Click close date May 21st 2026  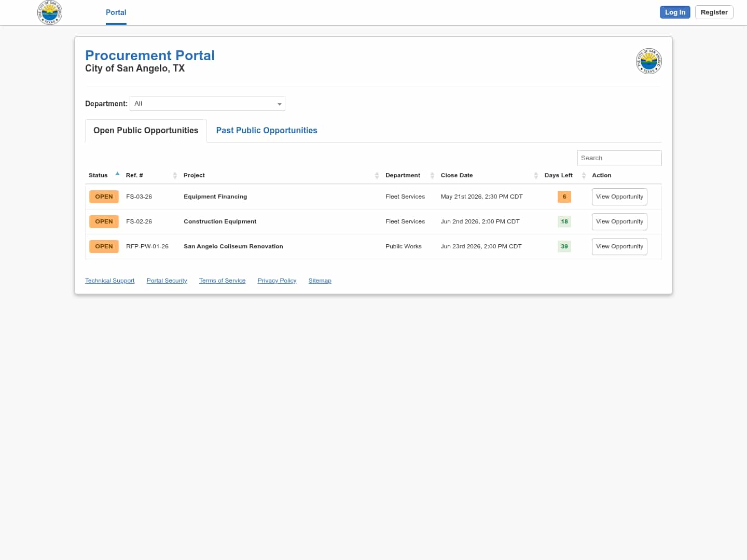click(x=482, y=197)
